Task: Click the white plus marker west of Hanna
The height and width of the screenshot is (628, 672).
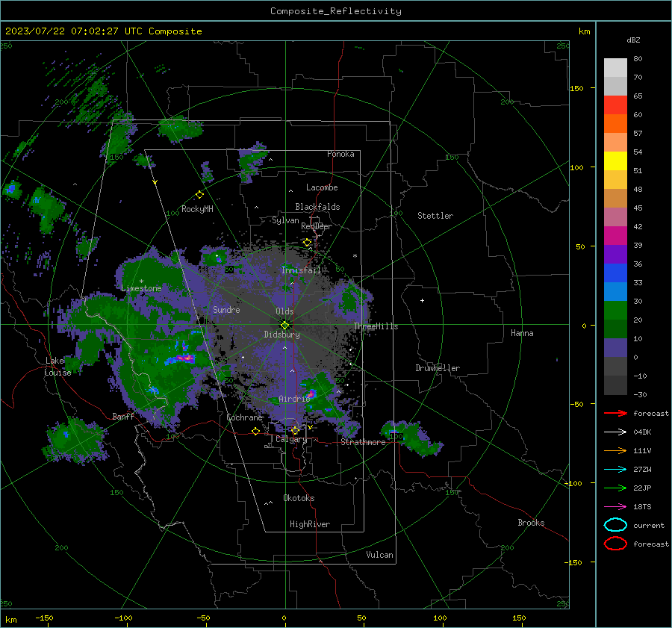Action: 422,300
